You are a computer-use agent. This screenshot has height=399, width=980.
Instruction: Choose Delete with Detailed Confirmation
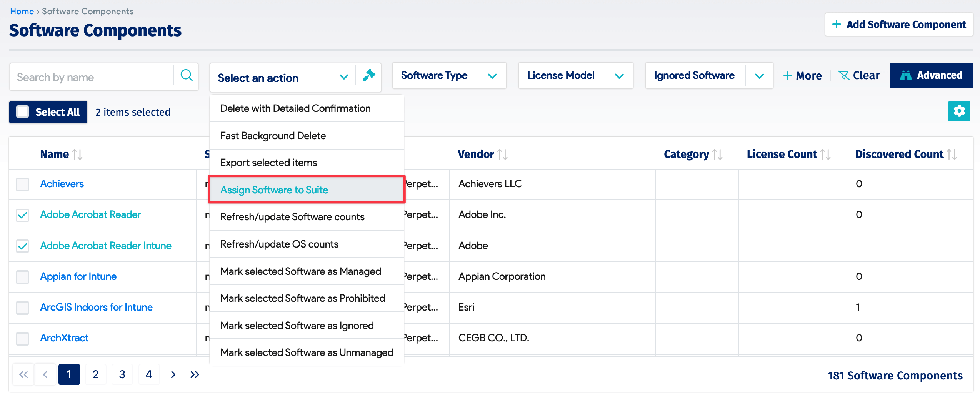tap(307, 108)
